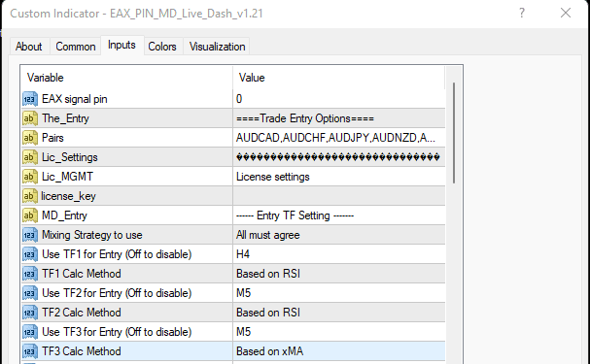Click the 'Entry TF Setting' value cell
This screenshot has width=590, height=364.
[x=339, y=215]
